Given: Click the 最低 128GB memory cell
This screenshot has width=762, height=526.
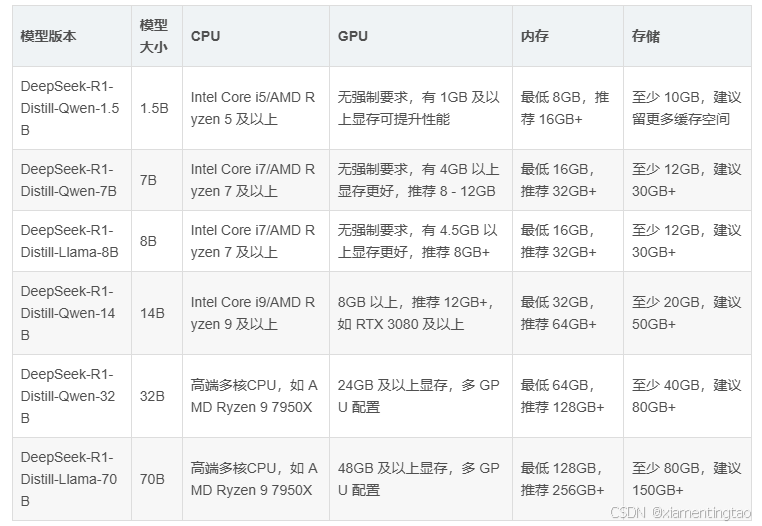Looking at the screenshot, I should click(x=568, y=479).
